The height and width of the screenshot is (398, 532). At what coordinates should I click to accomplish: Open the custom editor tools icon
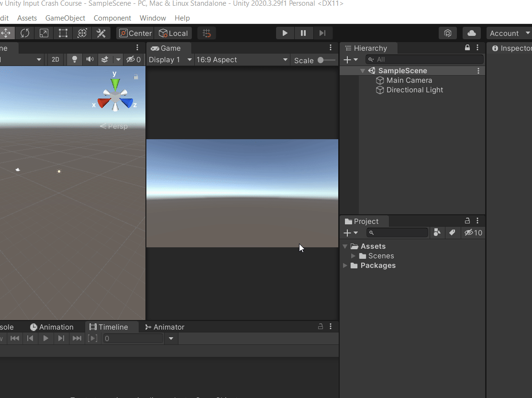pyautogui.click(x=101, y=33)
